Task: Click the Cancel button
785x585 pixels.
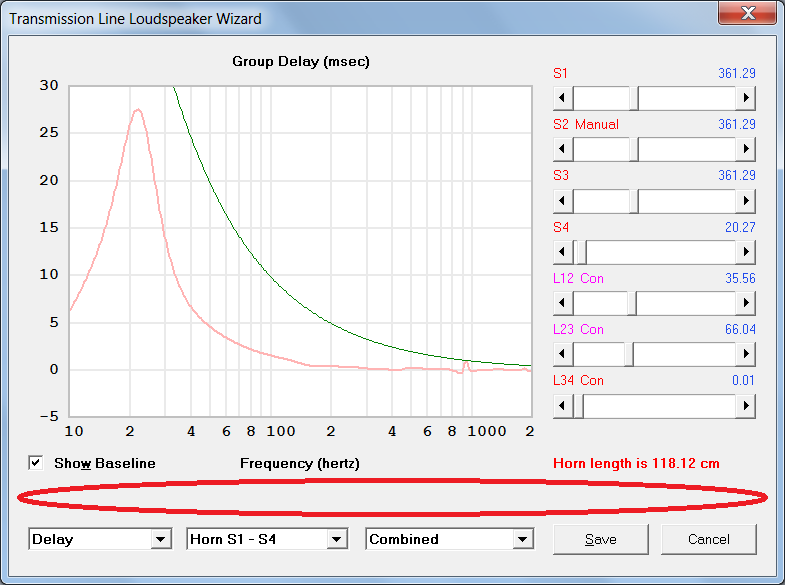Action: click(x=708, y=539)
